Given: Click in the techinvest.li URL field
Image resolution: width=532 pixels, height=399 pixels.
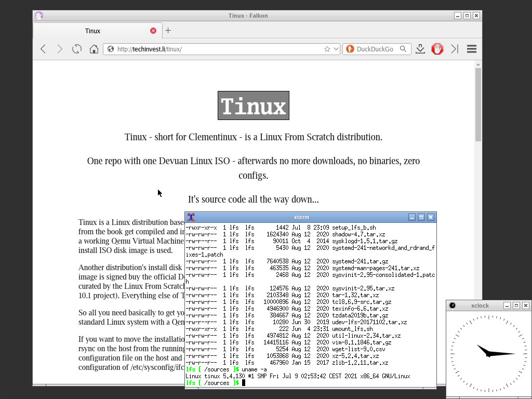Looking at the screenshot, I should click(x=218, y=49).
